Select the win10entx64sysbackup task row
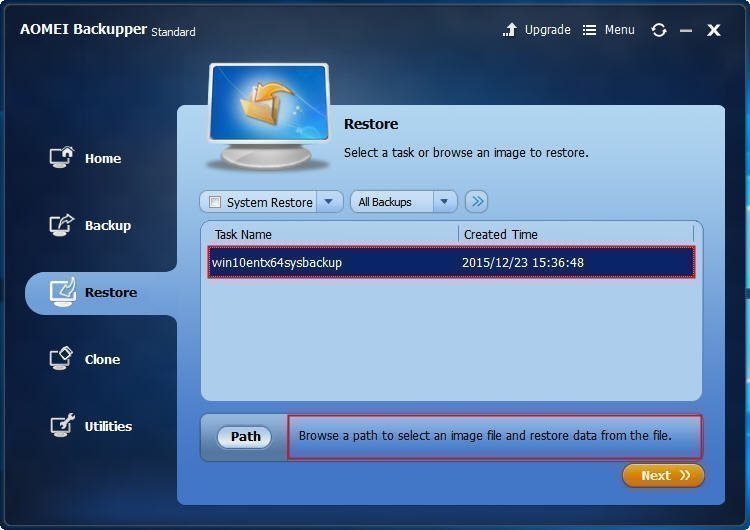 (x=451, y=262)
